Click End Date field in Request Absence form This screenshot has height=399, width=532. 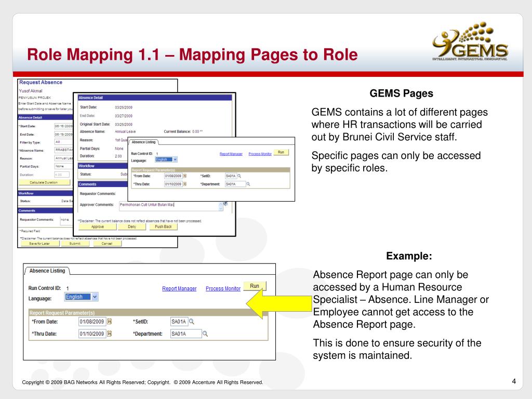coord(63,135)
